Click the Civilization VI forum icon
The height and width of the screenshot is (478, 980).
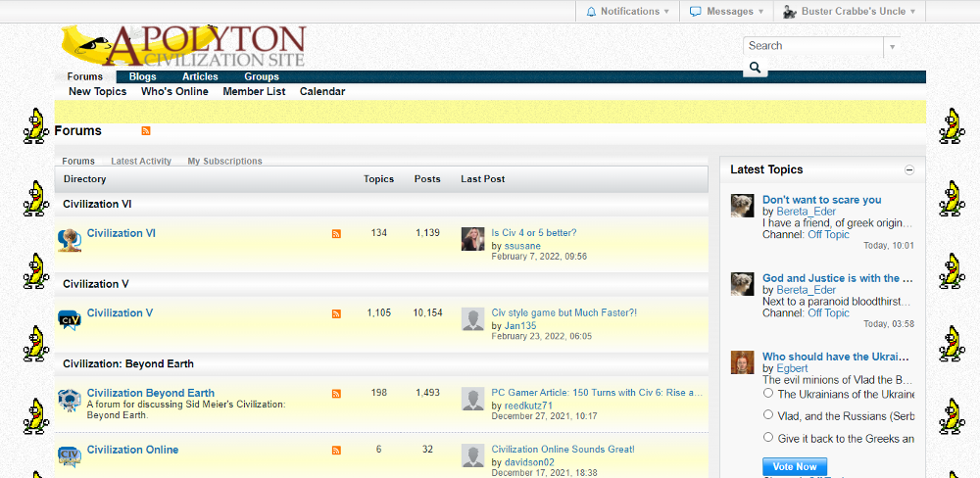coord(70,240)
